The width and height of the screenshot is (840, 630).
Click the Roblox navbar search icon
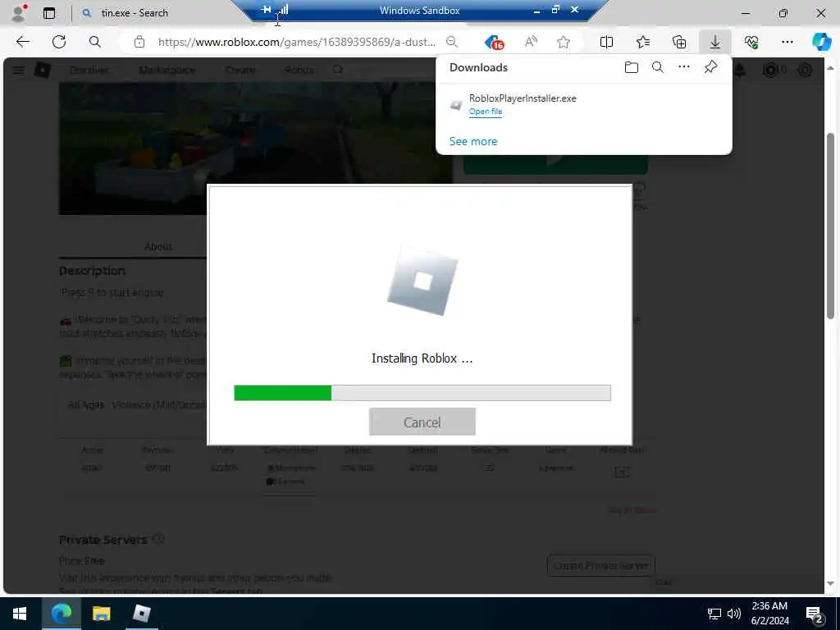tap(338, 71)
